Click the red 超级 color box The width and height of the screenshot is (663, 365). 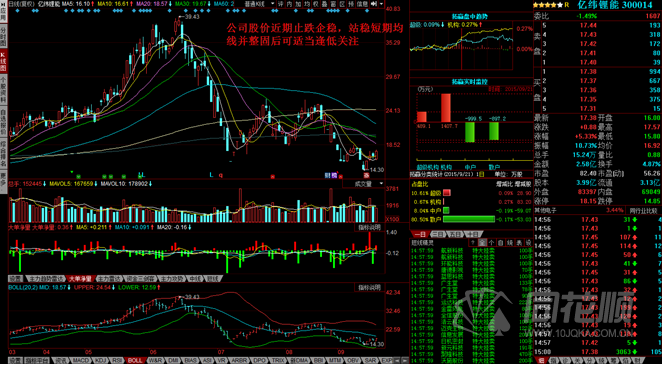pyautogui.click(x=447, y=193)
